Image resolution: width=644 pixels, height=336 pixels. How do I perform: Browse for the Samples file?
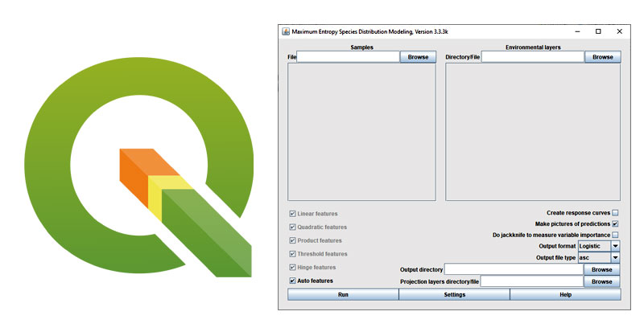[418, 57]
